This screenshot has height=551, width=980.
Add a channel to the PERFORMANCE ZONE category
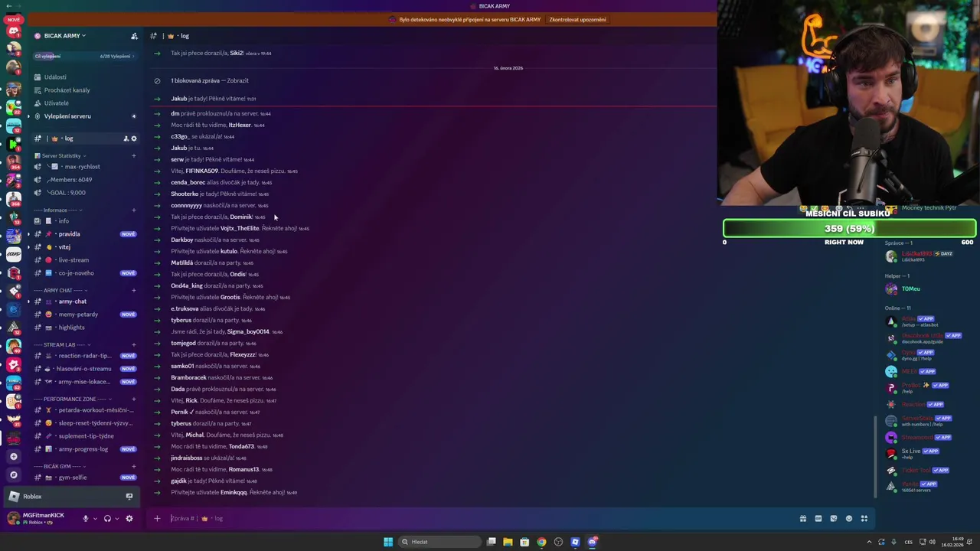click(134, 399)
